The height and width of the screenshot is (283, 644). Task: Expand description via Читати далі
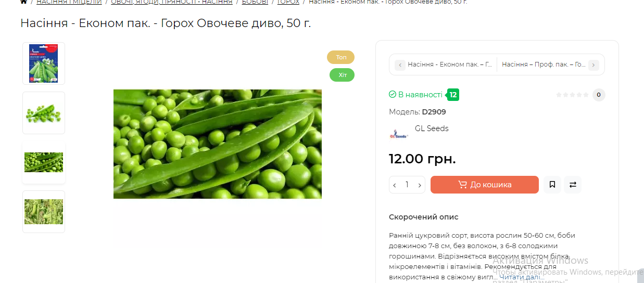click(522, 277)
